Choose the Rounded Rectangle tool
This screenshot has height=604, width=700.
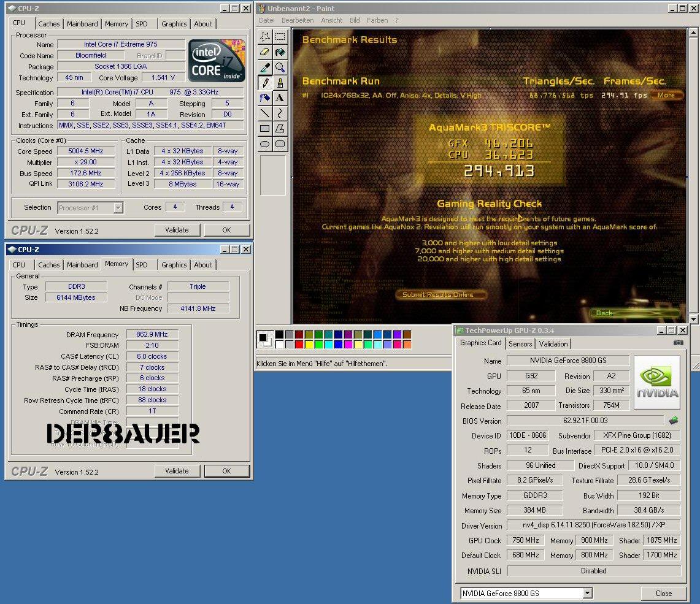(x=280, y=143)
